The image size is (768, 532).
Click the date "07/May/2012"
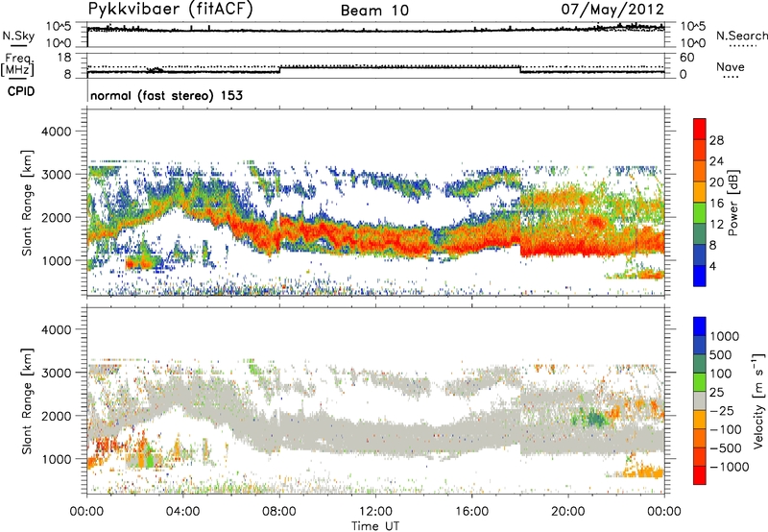(612, 10)
